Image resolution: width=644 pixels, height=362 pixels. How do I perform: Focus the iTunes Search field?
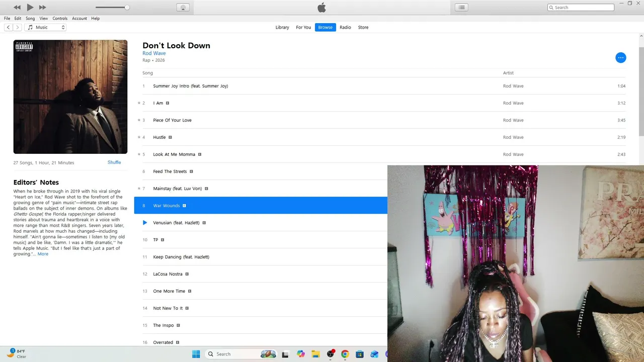(581, 8)
